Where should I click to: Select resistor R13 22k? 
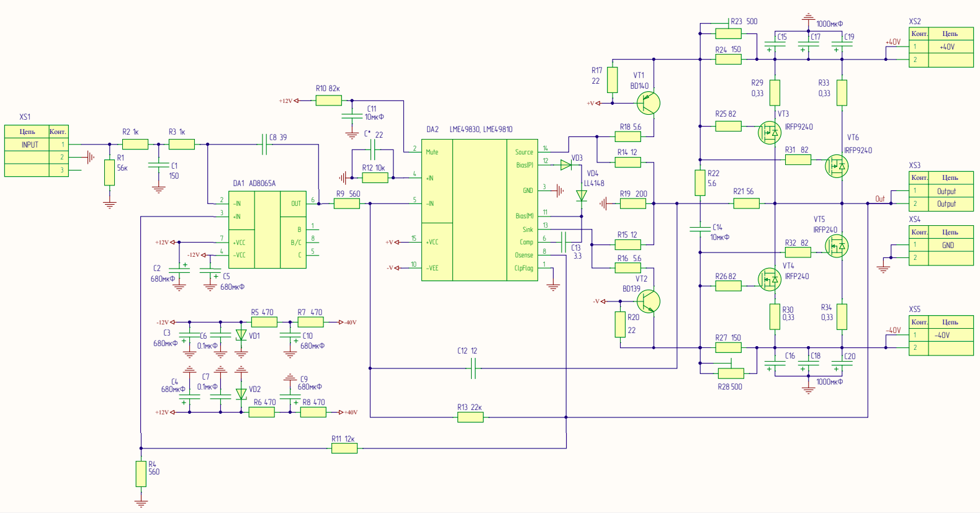click(470, 417)
